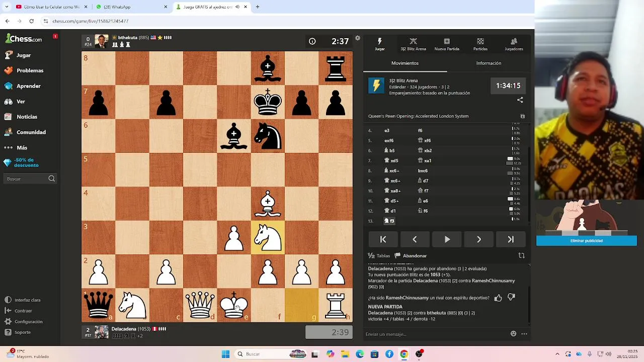The height and width of the screenshot is (362, 644).
Task: Go to next move button
Action: 478,239
